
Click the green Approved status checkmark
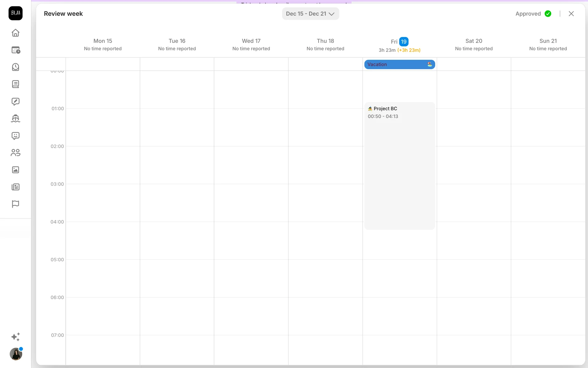(x=548, y=14)
